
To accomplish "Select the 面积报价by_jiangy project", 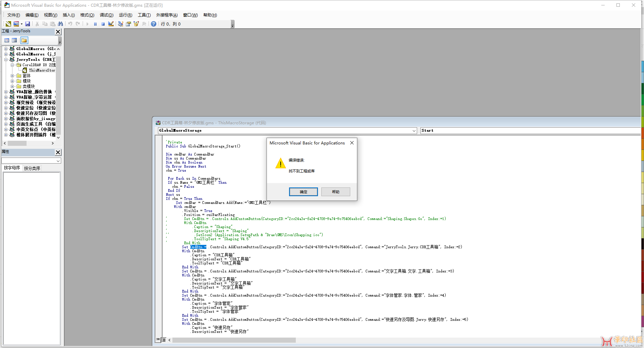I will (x=36, y=119).
